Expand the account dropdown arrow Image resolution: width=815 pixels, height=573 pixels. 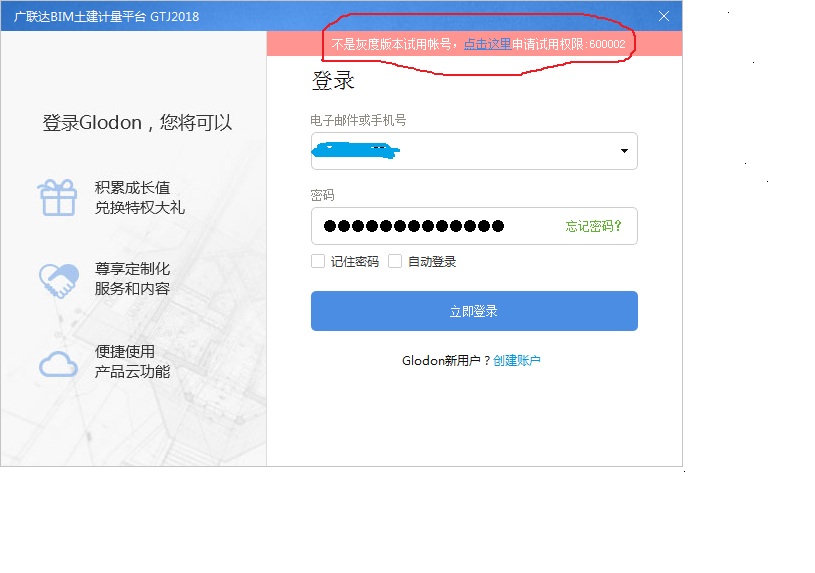[x=624, y=151]
